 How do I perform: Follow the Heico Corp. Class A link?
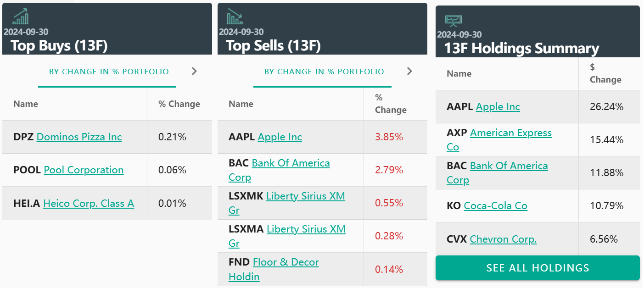coord(89,203)
